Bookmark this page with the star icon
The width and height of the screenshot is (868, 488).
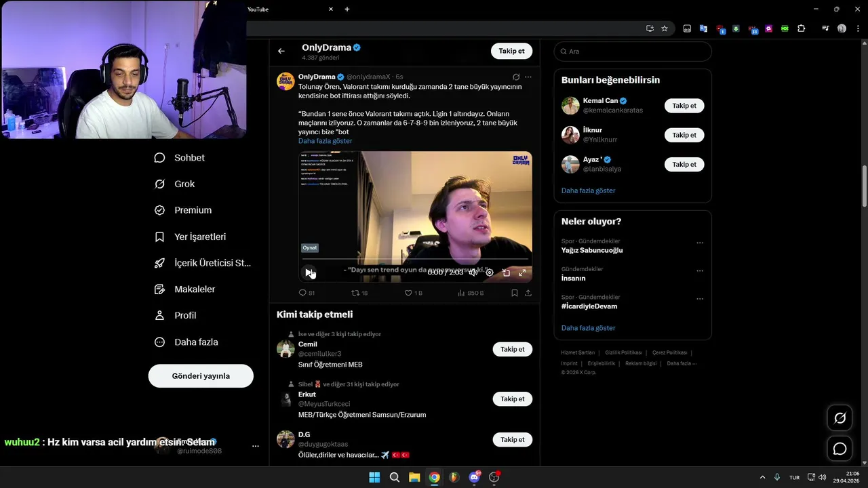pos(665,28)
